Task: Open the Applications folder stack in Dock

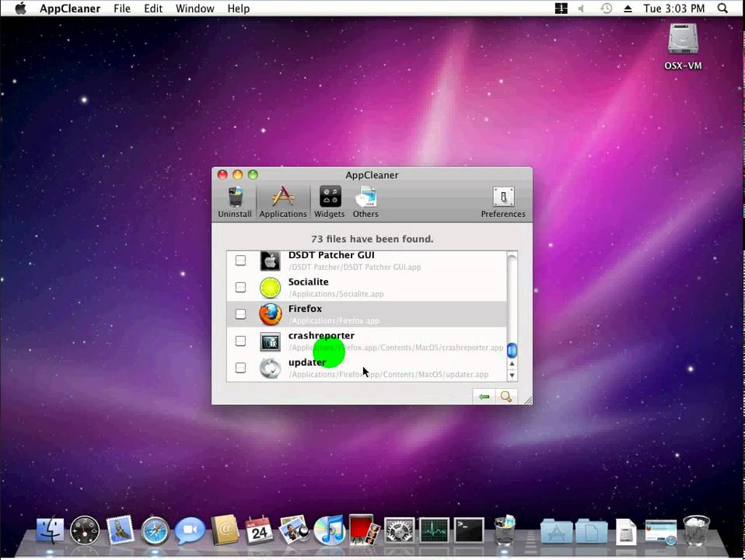Action: pyautogui.click(x=556, y=531)
